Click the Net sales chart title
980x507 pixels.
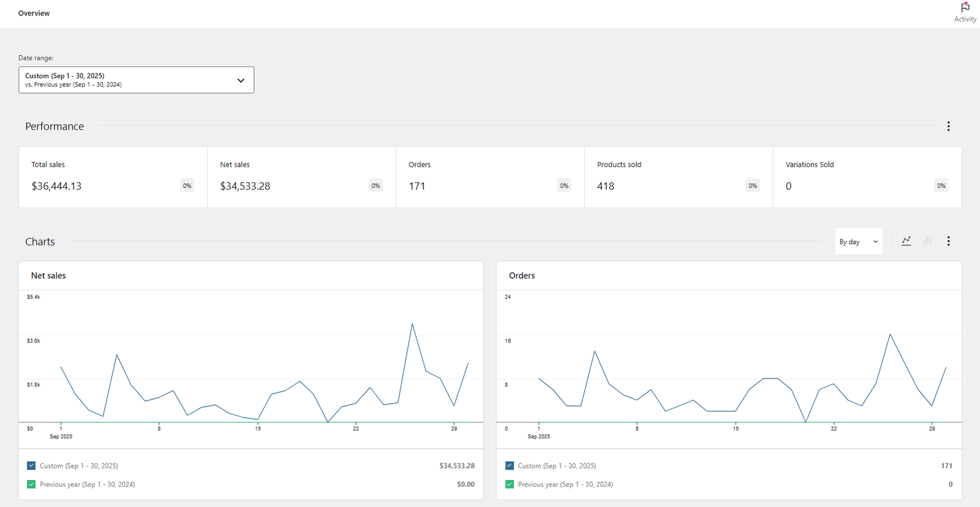48,276
